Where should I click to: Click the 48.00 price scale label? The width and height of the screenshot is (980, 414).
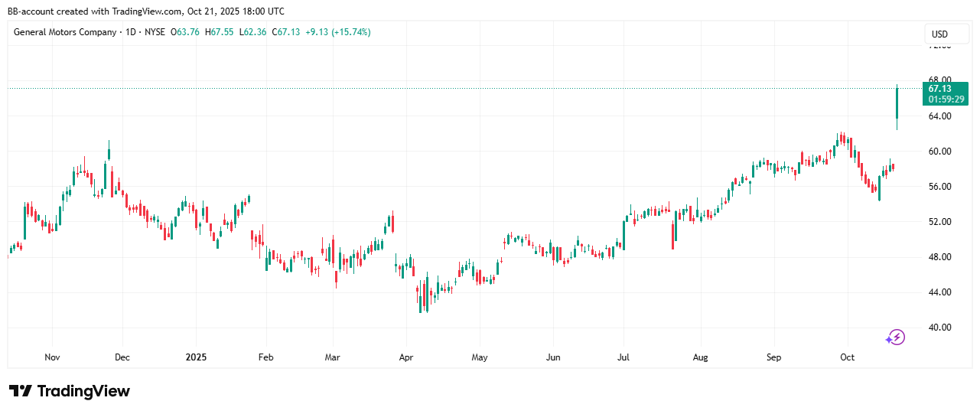tap(940, 257)
